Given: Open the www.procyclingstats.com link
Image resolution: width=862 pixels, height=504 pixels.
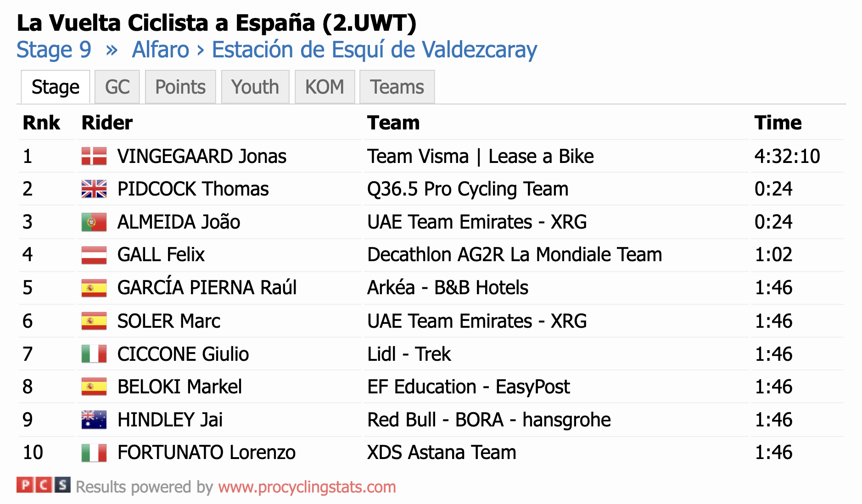Looking at the screenshot, I should (x=307, y=487).
